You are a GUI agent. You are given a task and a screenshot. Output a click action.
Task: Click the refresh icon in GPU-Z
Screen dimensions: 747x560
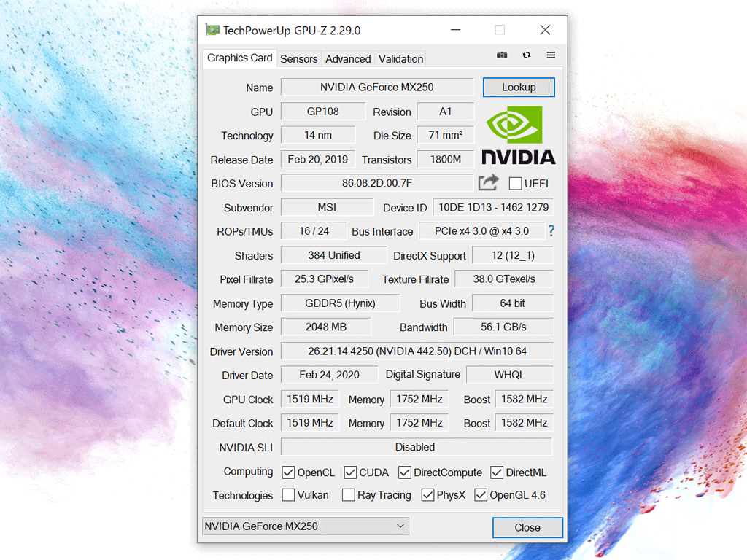(527, 55)
